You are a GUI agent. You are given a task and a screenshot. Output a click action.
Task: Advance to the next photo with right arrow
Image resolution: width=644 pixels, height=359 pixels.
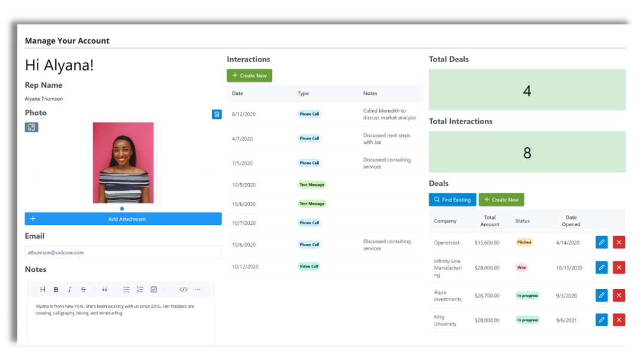[x=209, y=173]
